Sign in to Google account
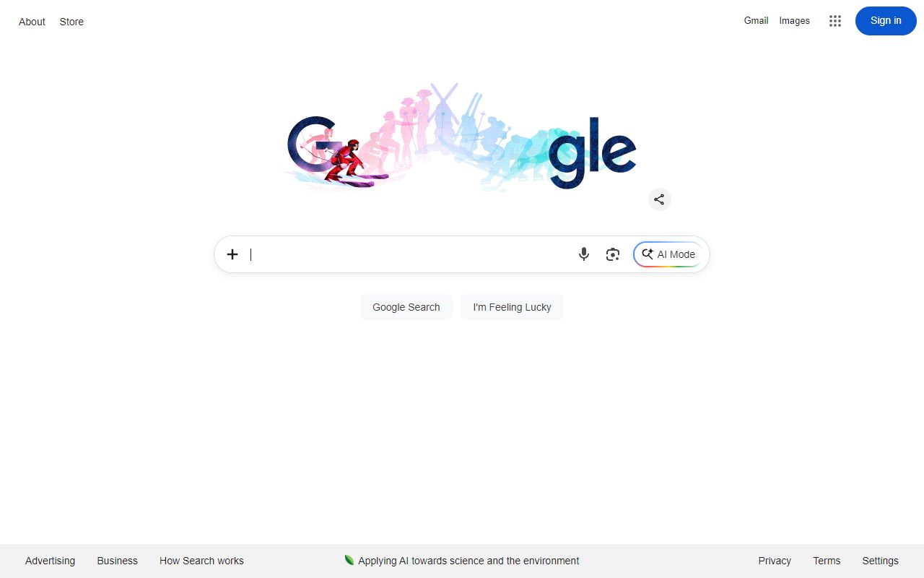The image size is (924, 578). [x=886, y=21]
